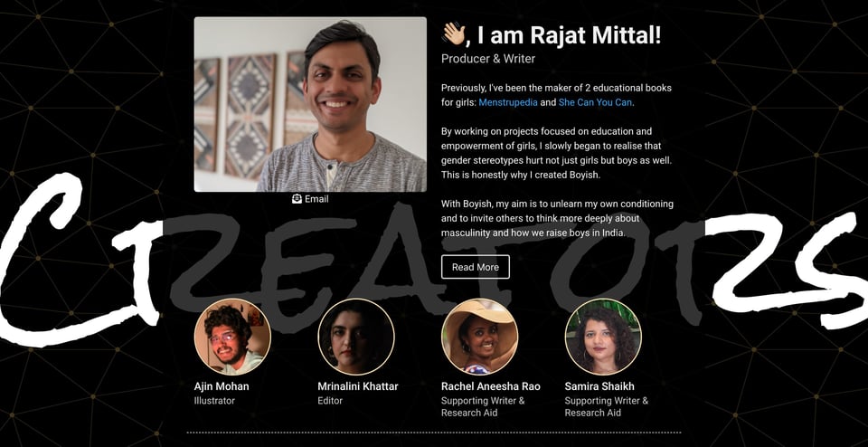The width and height of the screenshot is (868, 447).
Task: Click the Email envelope icon
Action: [x=297, y=199]
